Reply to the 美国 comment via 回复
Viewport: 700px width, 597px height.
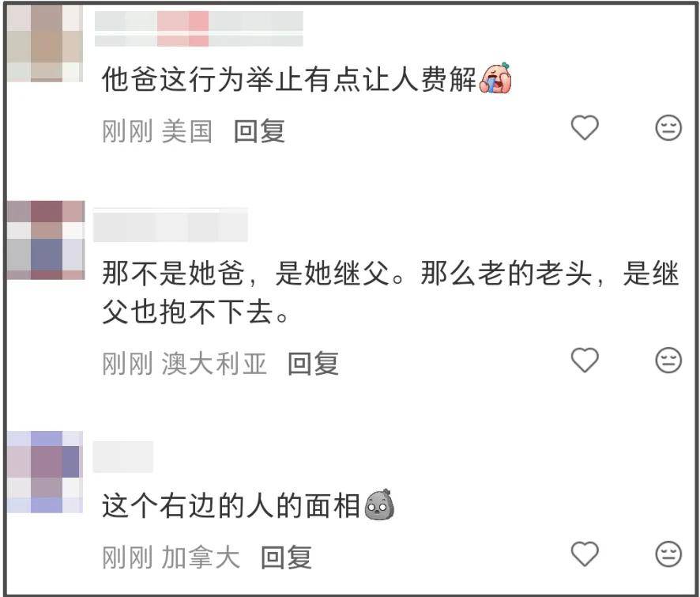[x=259, y=131]
